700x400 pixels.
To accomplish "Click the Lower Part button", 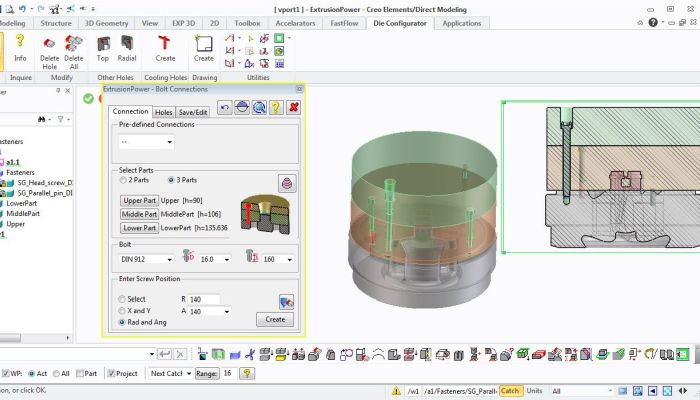I will coord(139,228).
